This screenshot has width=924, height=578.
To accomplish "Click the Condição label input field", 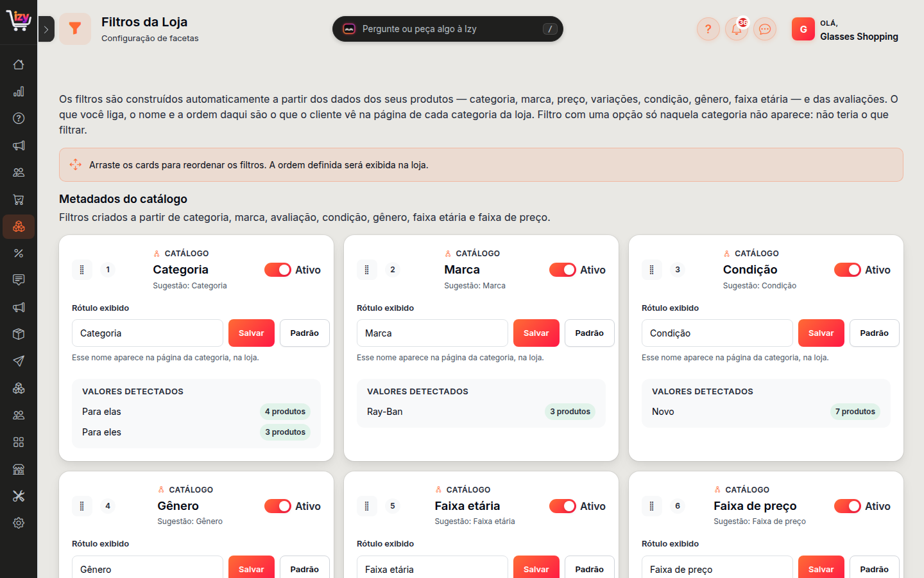I will pos(717,333).
